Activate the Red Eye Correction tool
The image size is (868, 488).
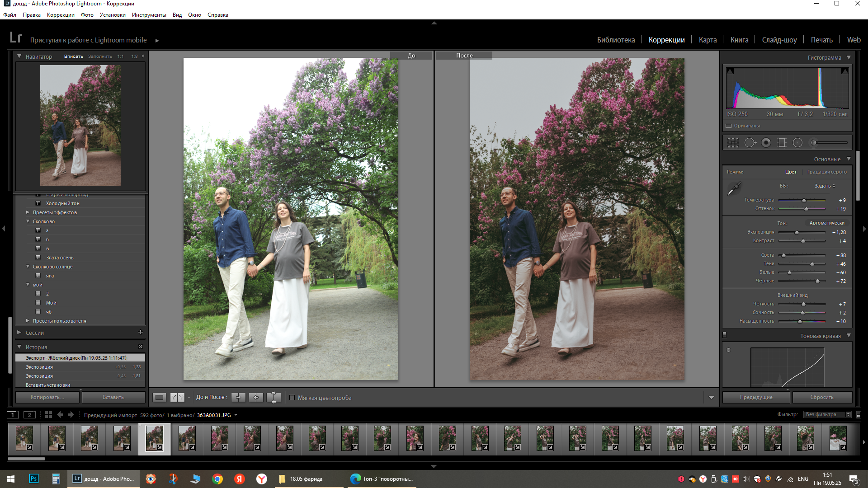click(x=766, y=143)
